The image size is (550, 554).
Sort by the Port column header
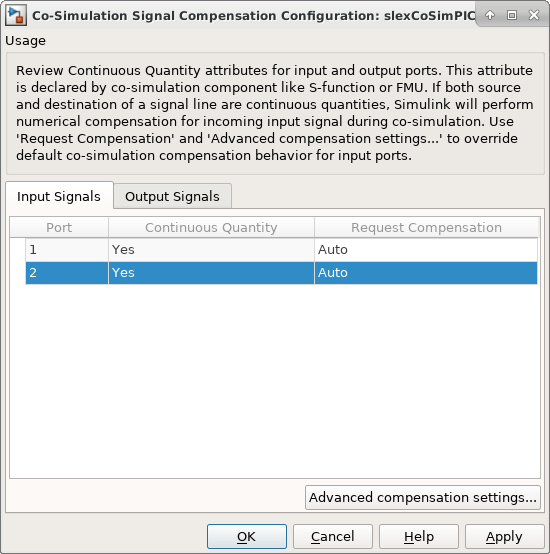pyautogui.click(x=59, y=228)
